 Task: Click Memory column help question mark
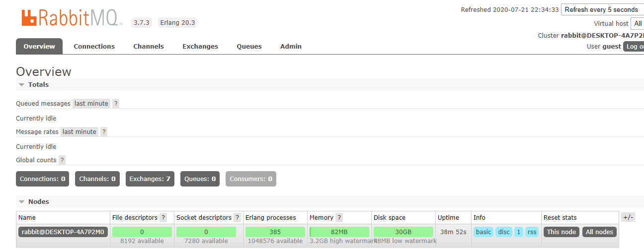pos(339,218)
